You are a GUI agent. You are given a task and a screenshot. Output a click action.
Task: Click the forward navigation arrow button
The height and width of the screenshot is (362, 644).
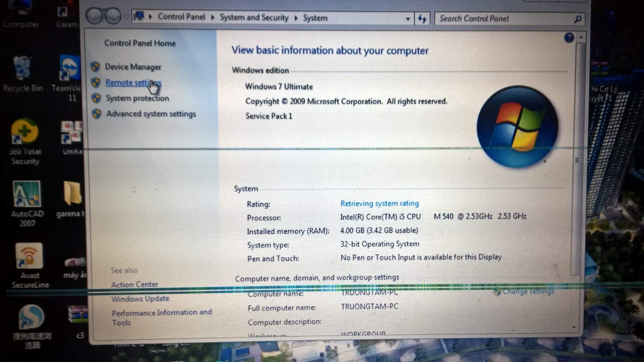[x=113, y=16]
